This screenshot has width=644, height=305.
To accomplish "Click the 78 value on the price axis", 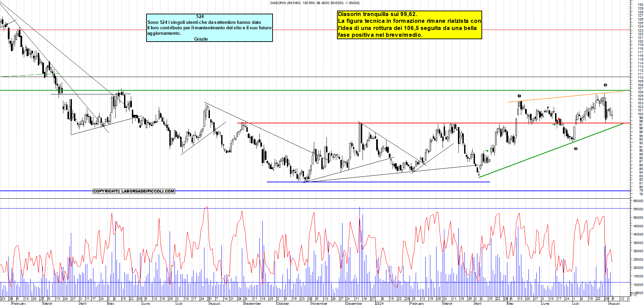I will [641, 194].
